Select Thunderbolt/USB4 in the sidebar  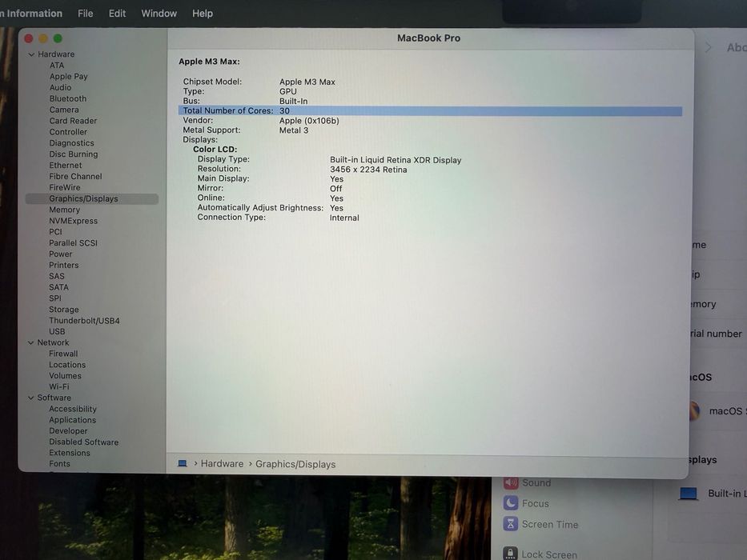[x=84, y=321]
